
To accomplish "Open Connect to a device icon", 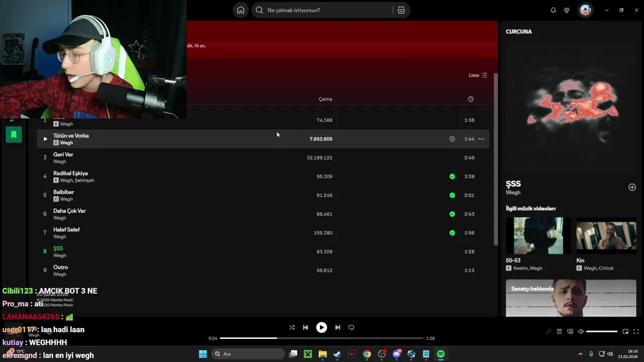I will click(570, 331).
